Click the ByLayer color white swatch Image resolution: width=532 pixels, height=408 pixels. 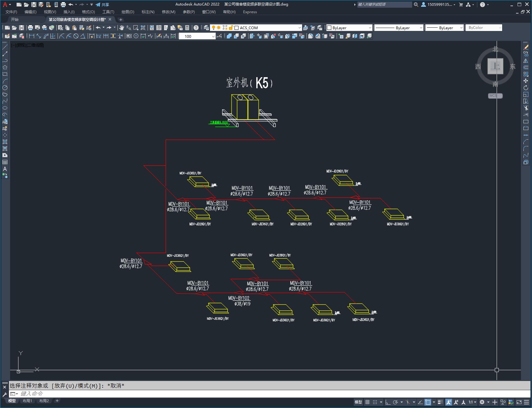click(x=329, y=28)
